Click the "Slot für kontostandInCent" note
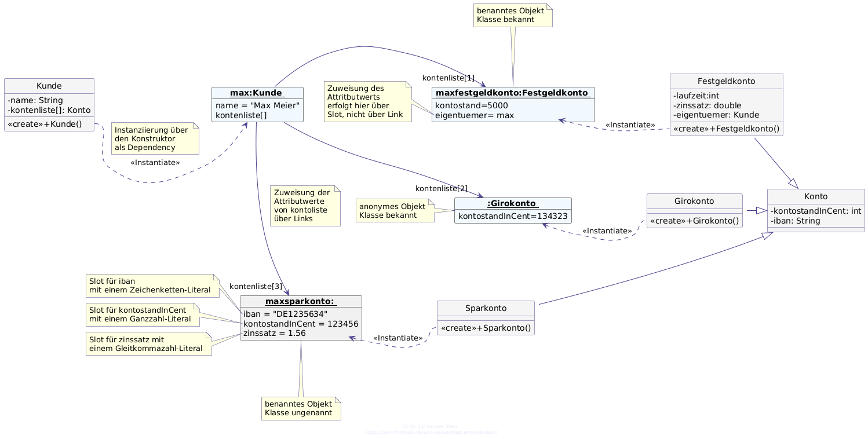868x439 pixels. pos(143,314)
